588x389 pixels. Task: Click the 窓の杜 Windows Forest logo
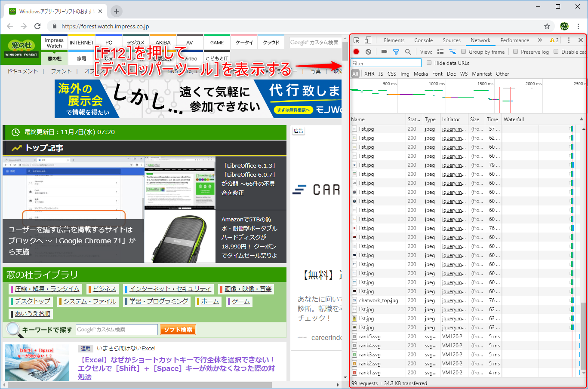(x=22, y=49)
